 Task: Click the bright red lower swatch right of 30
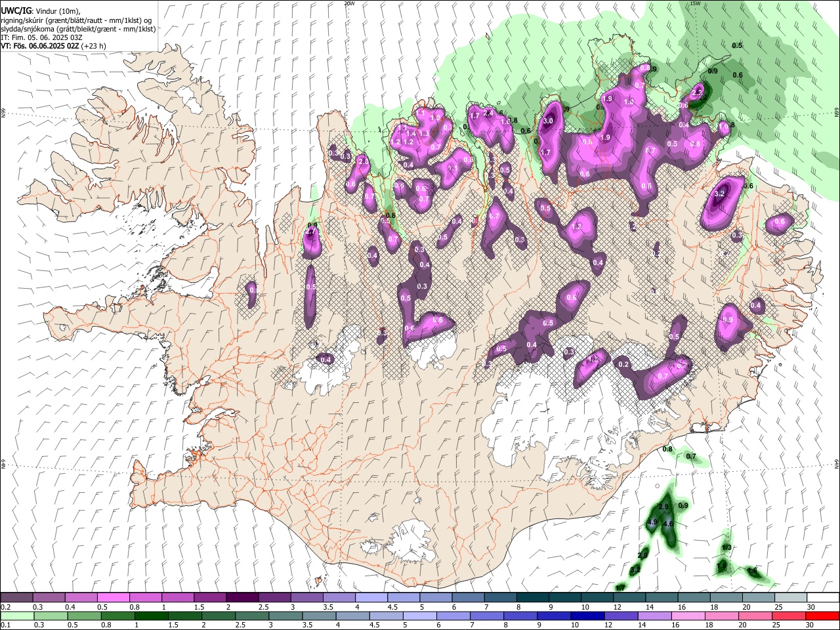click(822, 616)
